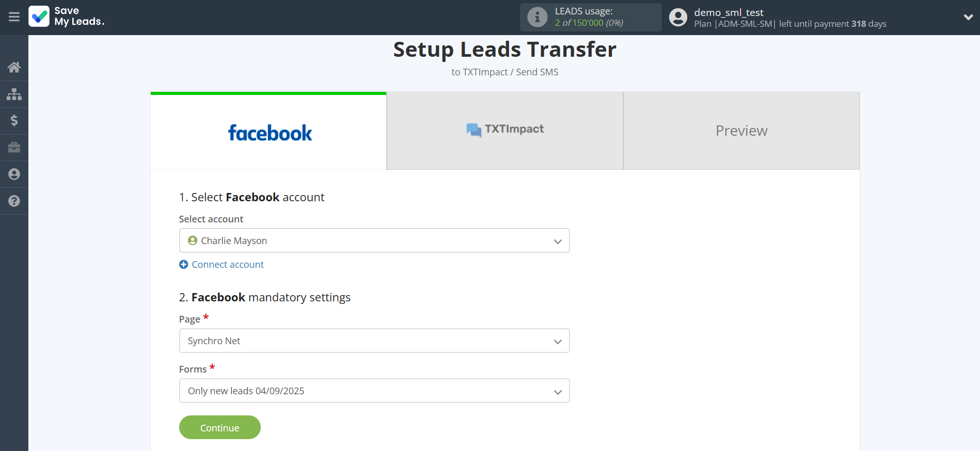Click the plus icon beside Connect account
The height and width of the screenshot is (451, 980).
tap(183, 264)
